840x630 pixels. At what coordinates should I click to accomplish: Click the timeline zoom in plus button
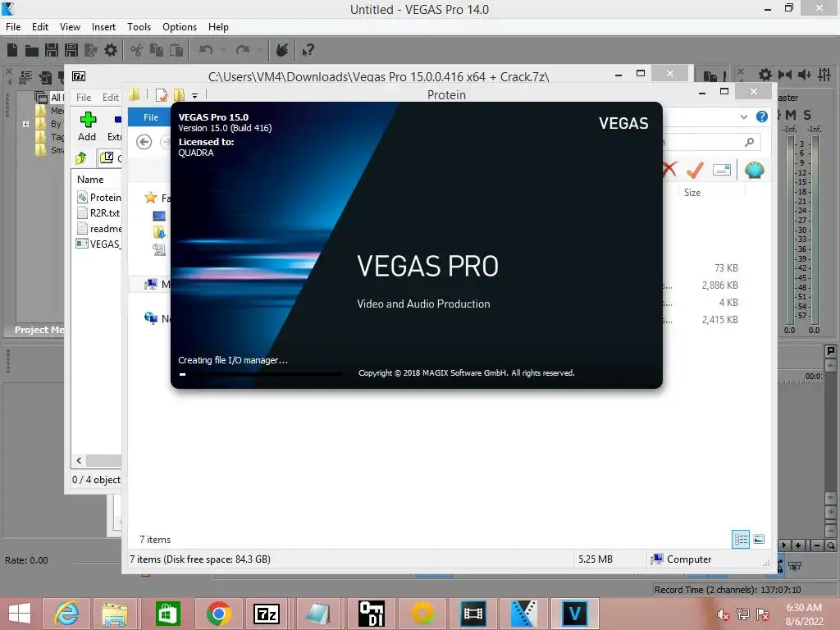(798, 546)
